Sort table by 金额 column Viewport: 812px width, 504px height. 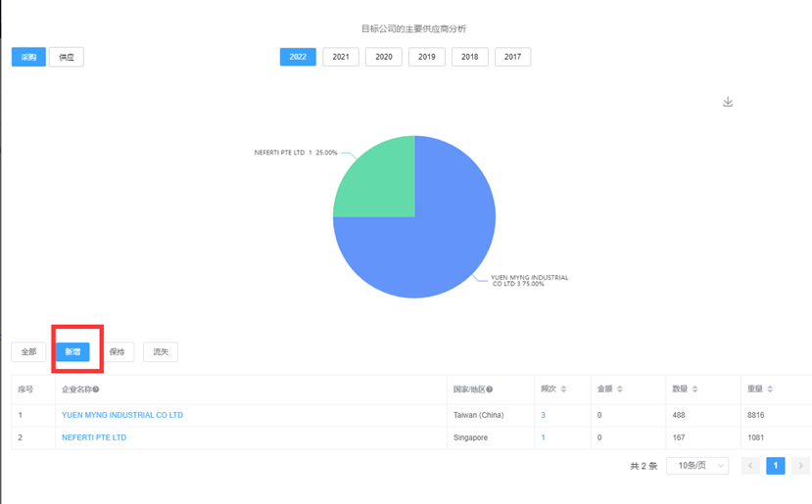[620, 389]
